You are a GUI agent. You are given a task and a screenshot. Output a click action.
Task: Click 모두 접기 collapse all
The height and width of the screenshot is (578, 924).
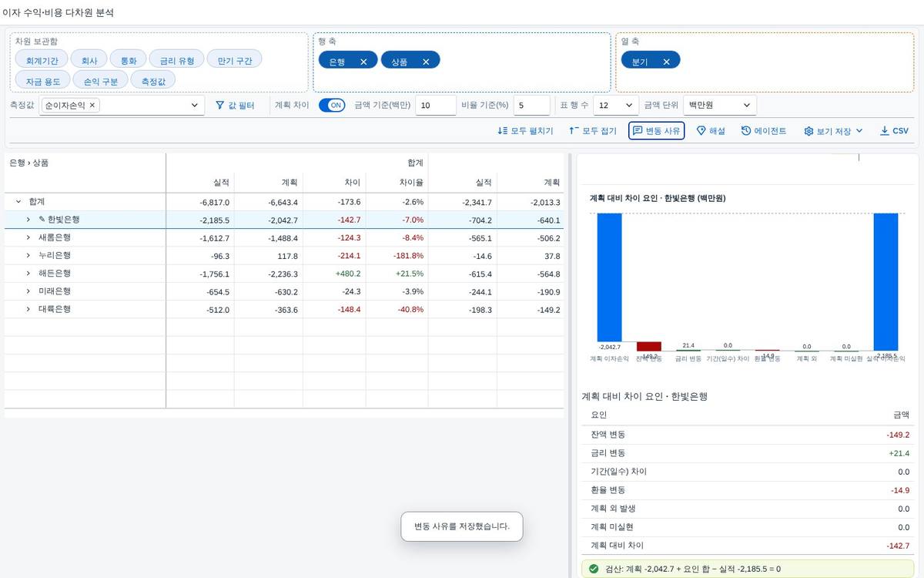click(593, 131)
